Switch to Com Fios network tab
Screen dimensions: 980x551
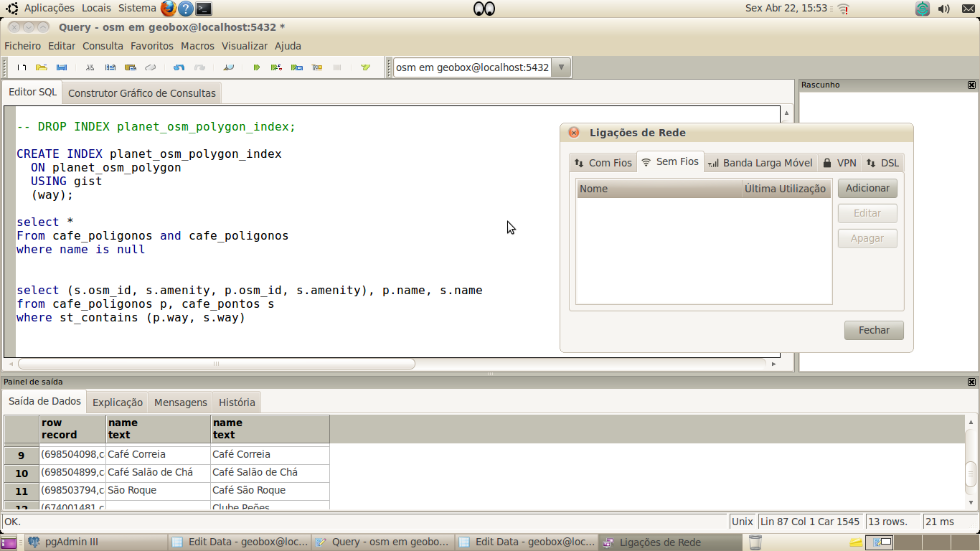[603, 163]
